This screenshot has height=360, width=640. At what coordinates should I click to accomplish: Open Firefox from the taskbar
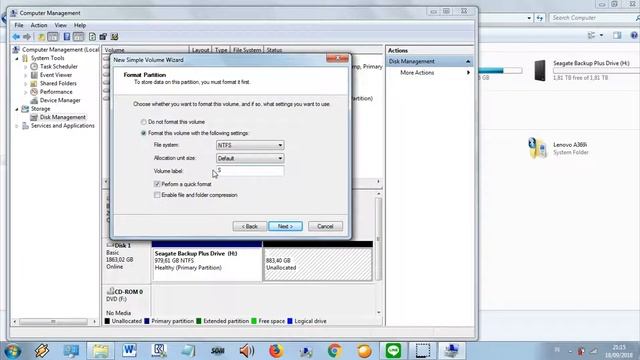coord(276,351)
